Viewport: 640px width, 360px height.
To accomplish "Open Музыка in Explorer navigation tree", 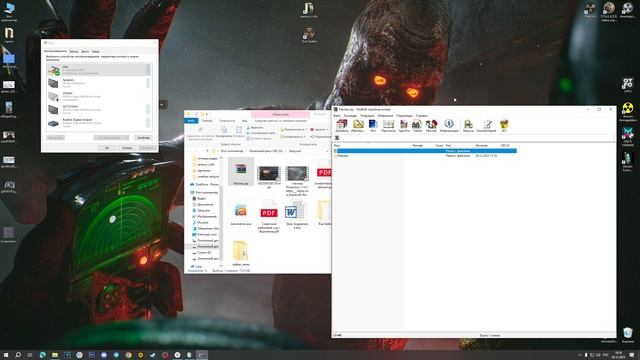I will coord(203,223).
